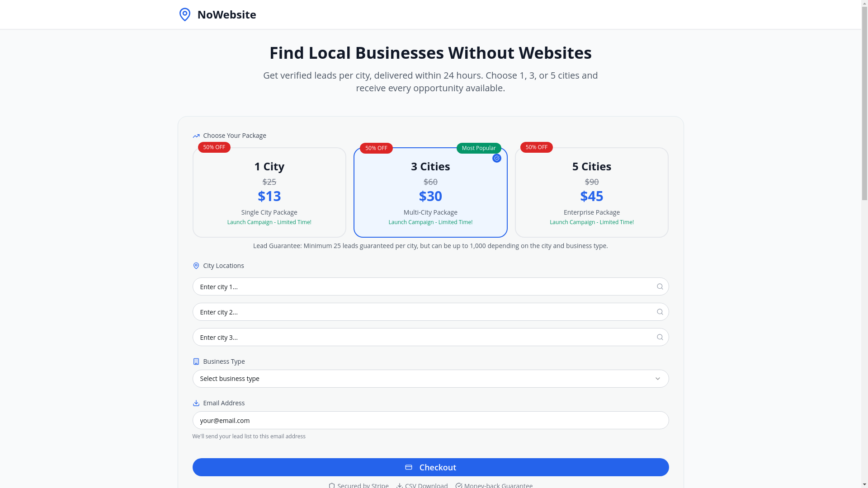This screenshot has height=488, width=868.
Task: Click the Find Local Businesses Without Websites heading
Action: (x=430, y=53)
